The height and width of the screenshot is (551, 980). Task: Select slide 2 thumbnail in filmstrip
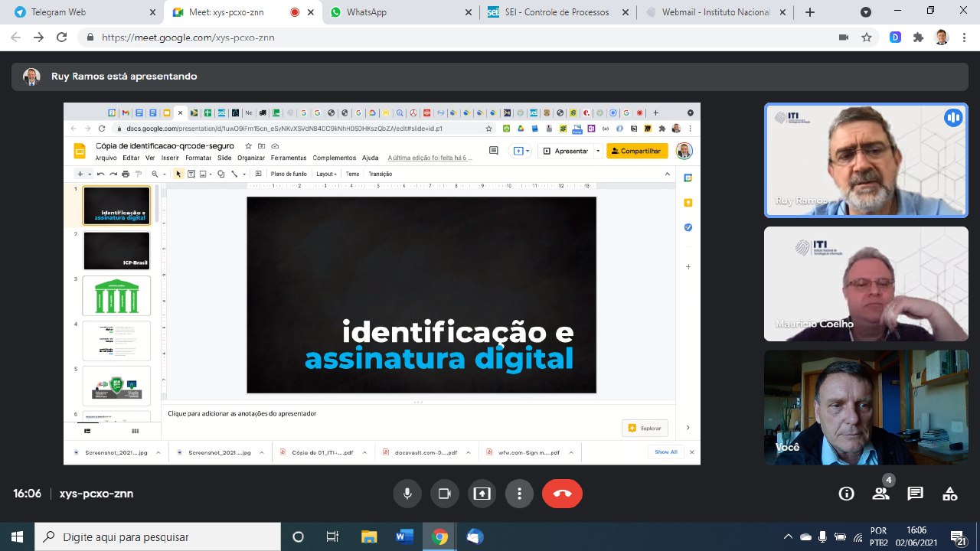(116, 249)
